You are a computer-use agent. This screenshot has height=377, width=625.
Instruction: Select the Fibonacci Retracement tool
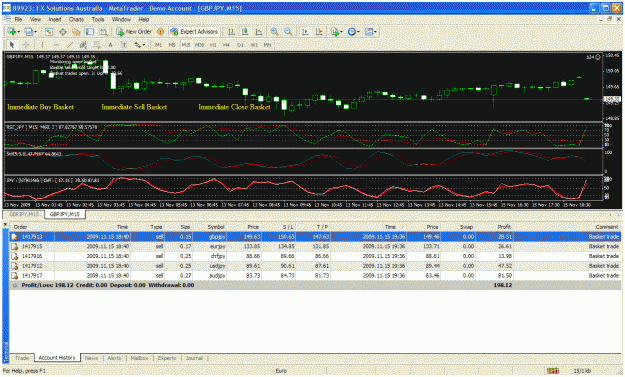pyautogui.click(x=97, y=45)
